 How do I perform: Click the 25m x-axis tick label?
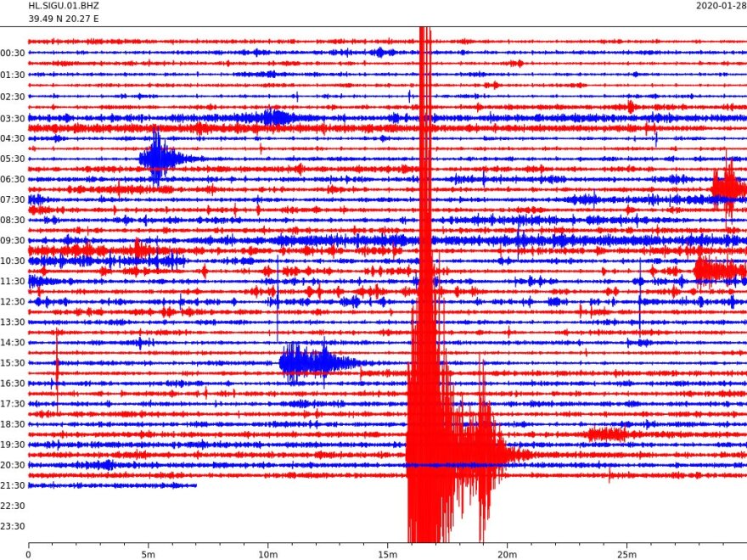pos(627,554)
